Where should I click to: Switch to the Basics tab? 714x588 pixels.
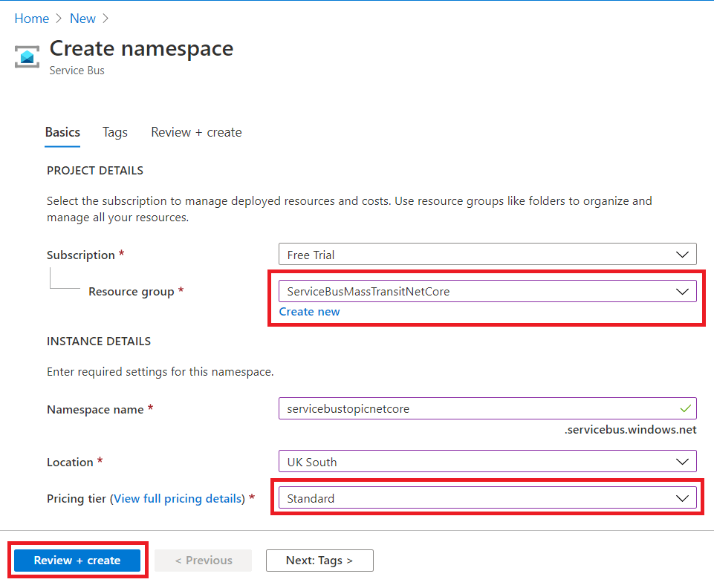[x=62, y=132]
